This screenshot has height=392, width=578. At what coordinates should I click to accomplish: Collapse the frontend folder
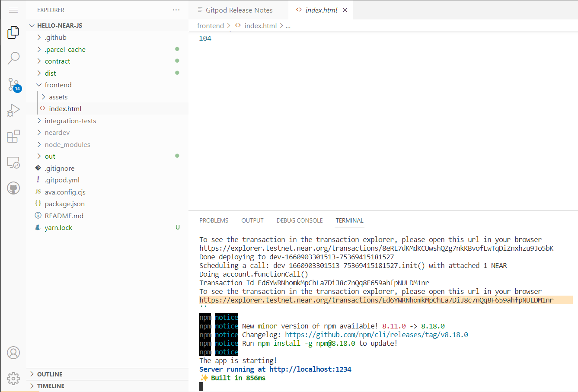[x=58, y=85]
